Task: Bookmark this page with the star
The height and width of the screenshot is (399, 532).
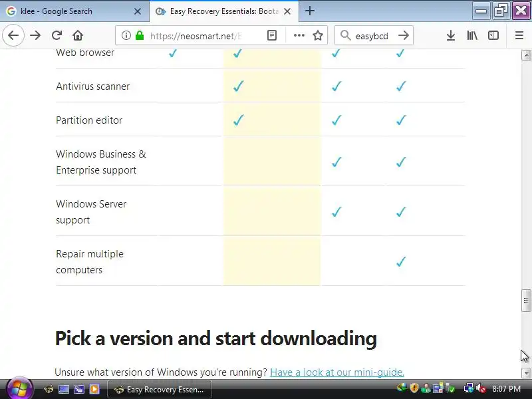Action: tap(318, 35)
